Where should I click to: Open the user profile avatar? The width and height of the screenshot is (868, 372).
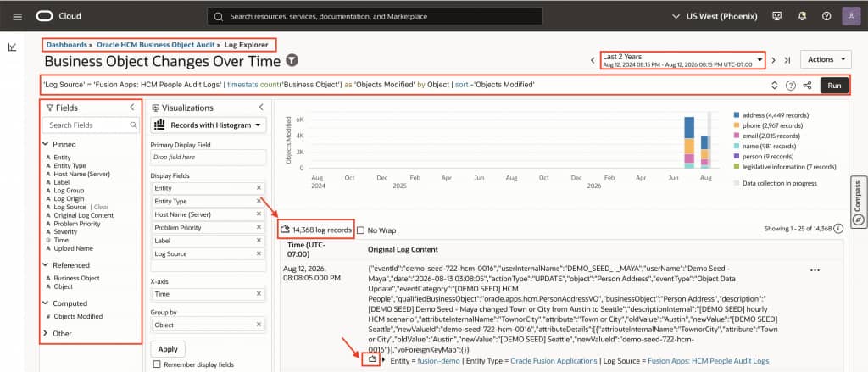pos(851,16)
